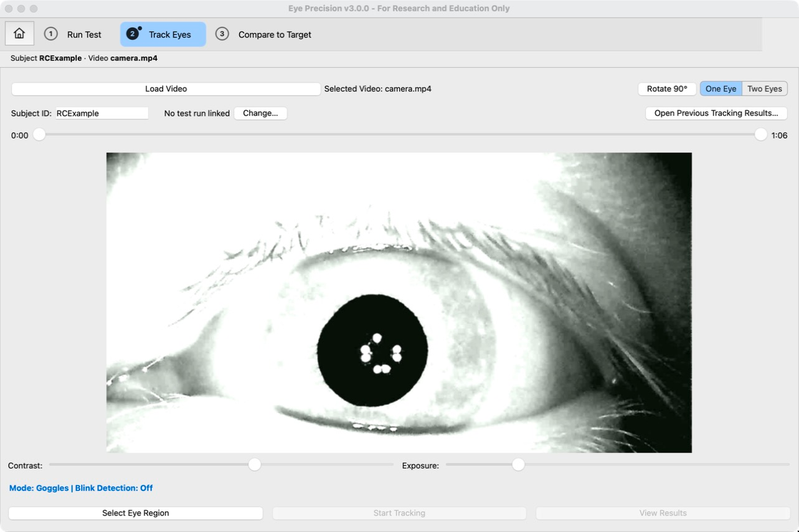The height and width of the screenshot is (532, 799).
Task: Click the Exposure slider handle
Action: [518, 464]
